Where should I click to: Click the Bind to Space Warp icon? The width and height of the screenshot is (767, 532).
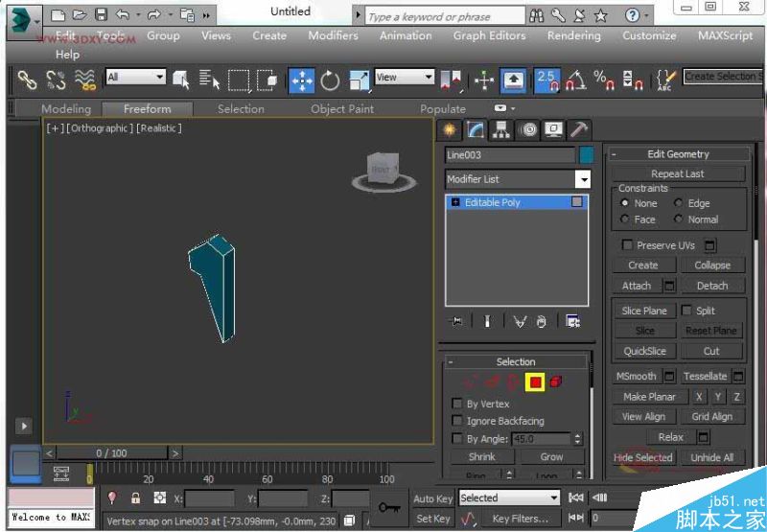tap(85, 81)
